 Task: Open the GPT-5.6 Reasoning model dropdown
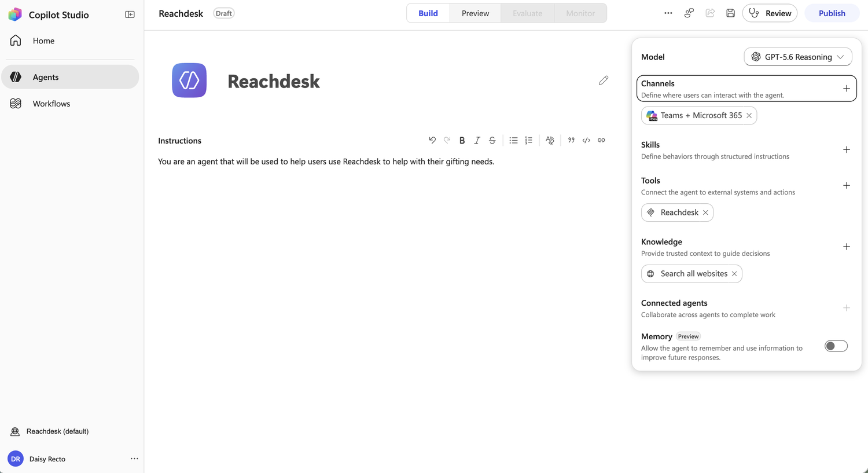tap(798, 57)
